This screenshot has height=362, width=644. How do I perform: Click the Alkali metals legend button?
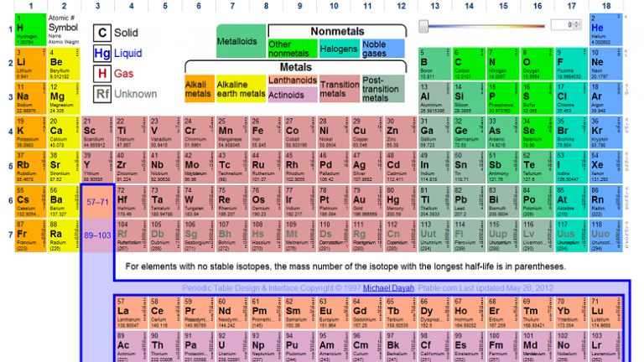200,89
